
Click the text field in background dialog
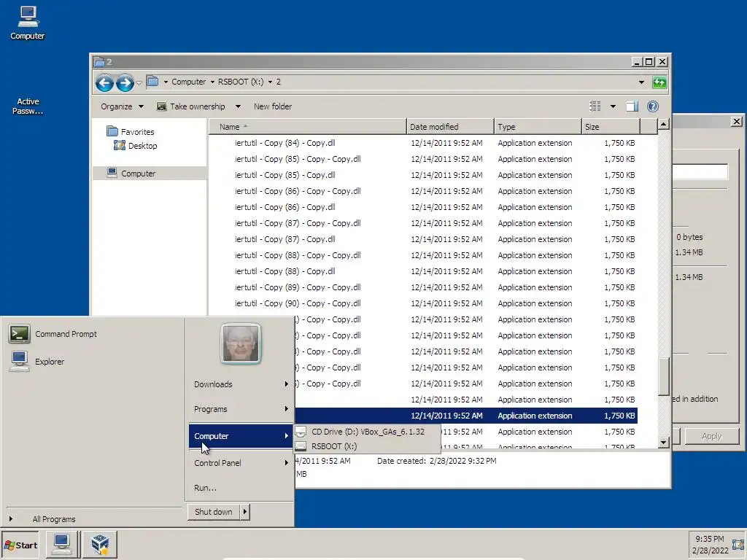[700, 172]
